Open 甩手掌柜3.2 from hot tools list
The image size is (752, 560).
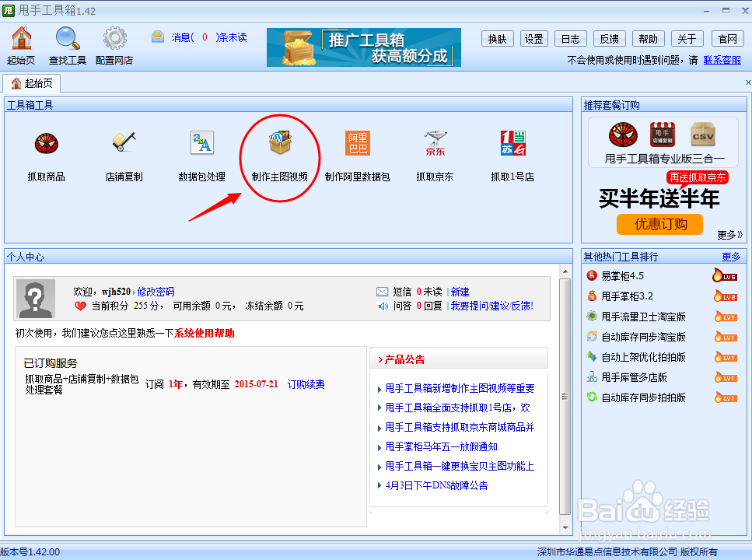625,295
